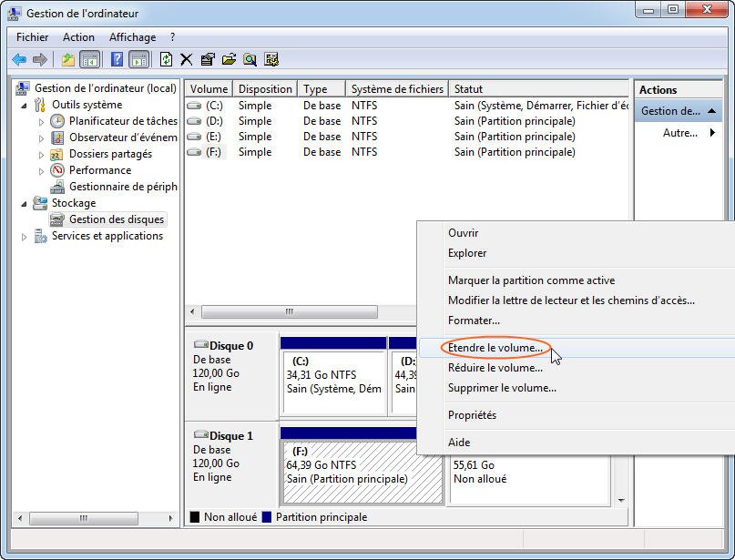The image size is (735, 560).
Task: Open the Action menu
Action: (x=78, y=37)
